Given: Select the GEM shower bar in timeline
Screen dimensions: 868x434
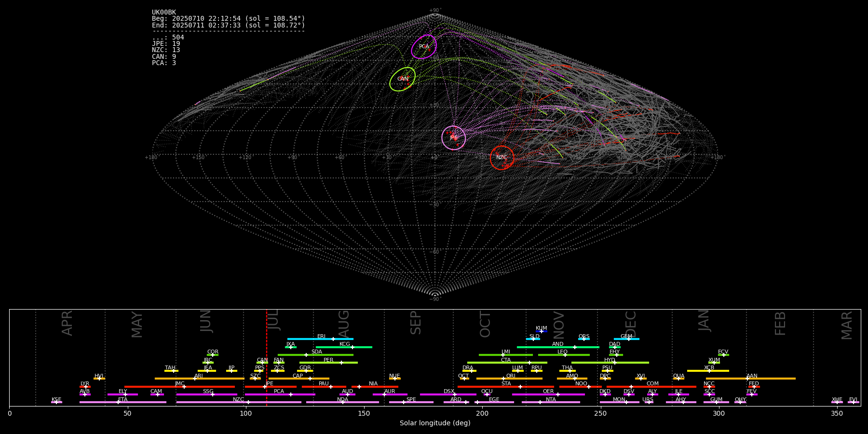Looking at the screenshot, I should 626,339.
